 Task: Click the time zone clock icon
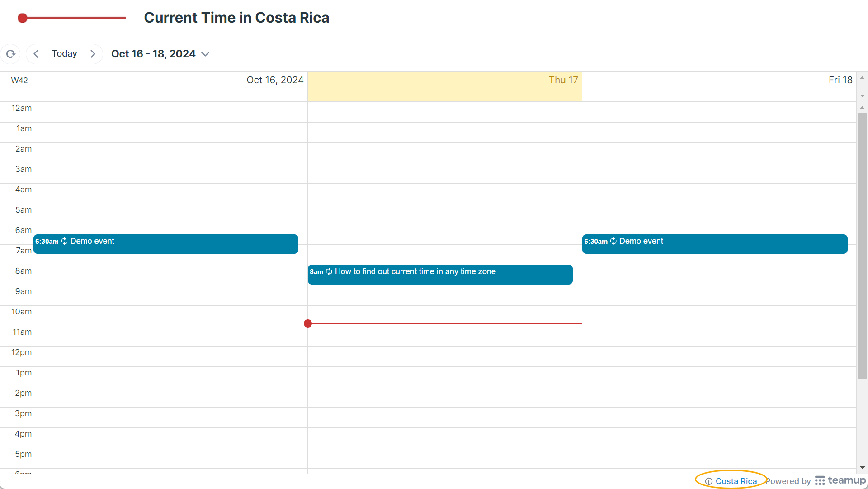coord(709,481)
